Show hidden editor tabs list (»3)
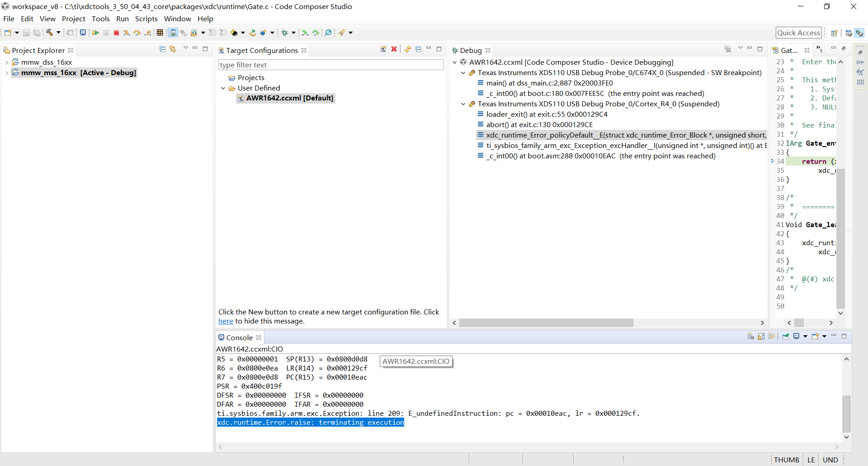The height and width of the screenshot is (466, 868). 819,49
